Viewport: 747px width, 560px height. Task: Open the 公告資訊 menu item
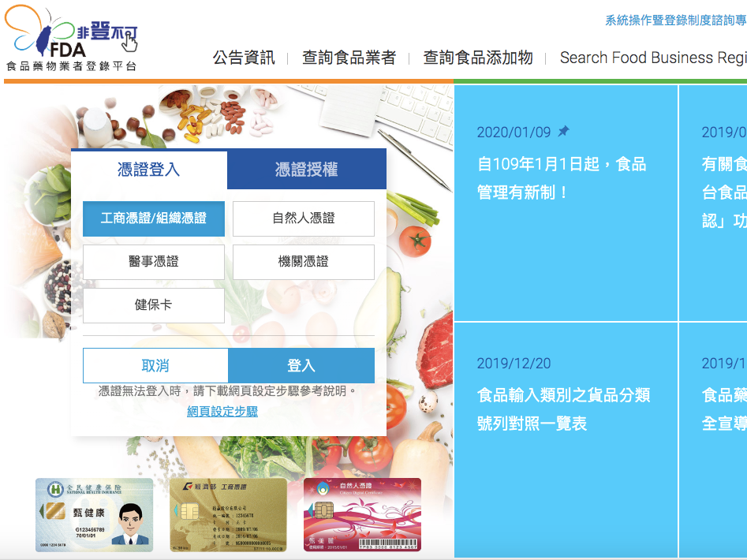244,58
